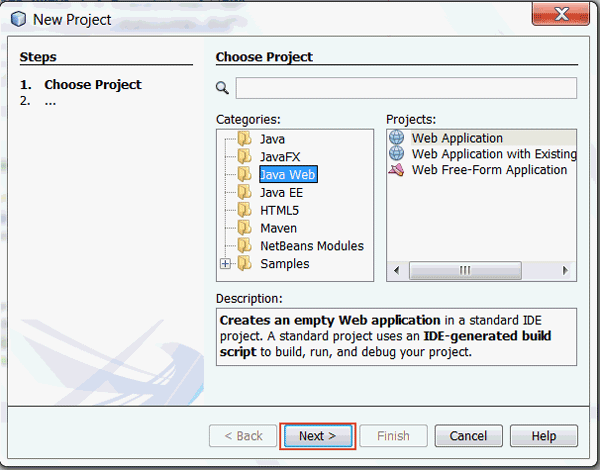Viewport: 600px width, 470px height.
Task: Close the New Project dialog
Action: [x=565, y=19]
